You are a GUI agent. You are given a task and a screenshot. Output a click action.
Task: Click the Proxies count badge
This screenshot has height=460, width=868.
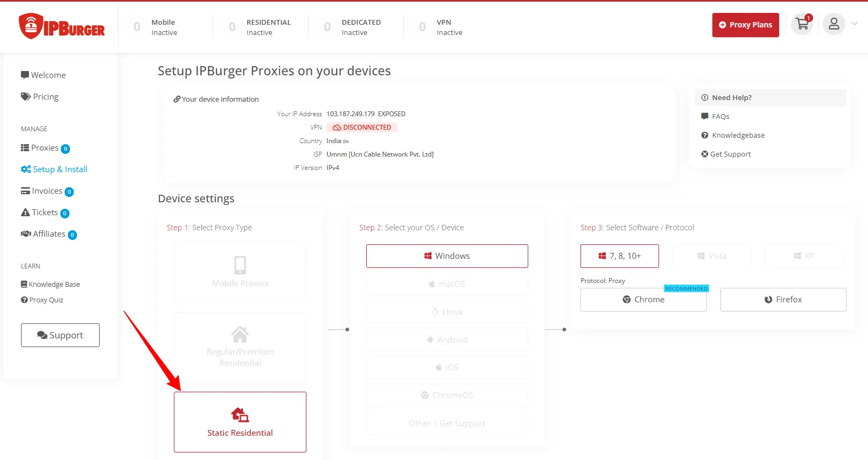click(x=66, y=149)
